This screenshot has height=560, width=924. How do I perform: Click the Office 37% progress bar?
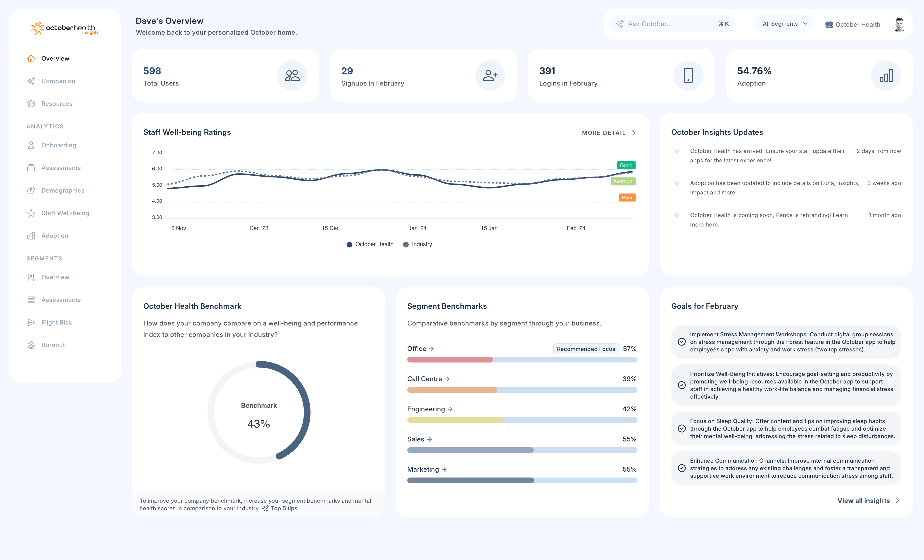click(522, 360)
